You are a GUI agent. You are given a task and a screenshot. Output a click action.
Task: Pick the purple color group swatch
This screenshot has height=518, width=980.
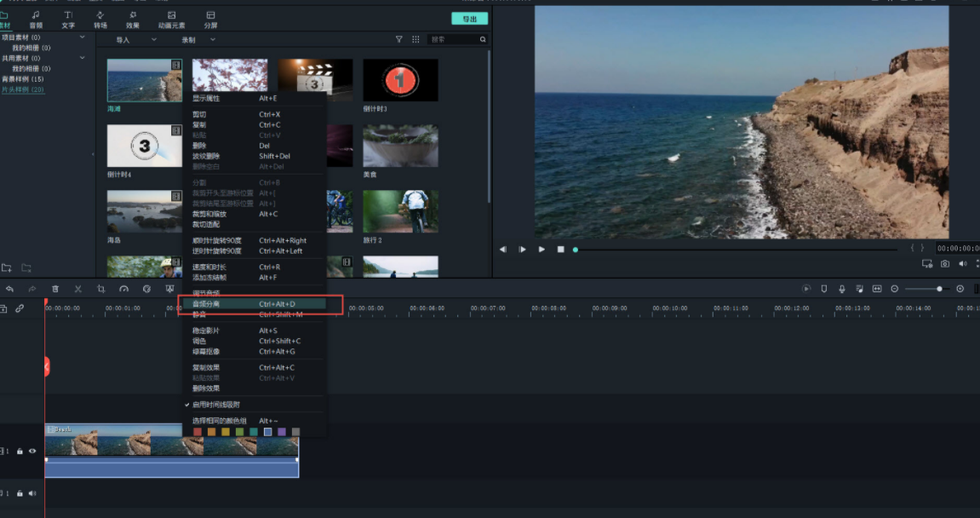point(281,432)
